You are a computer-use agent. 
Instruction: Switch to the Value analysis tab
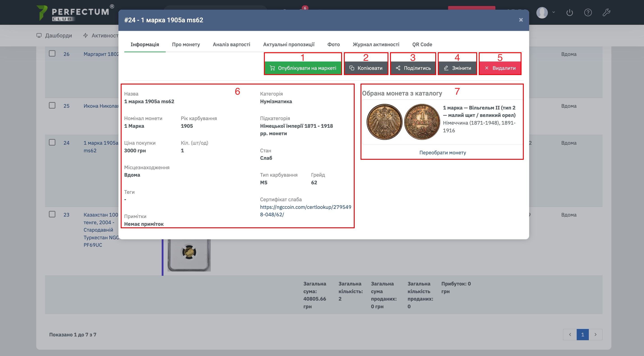[x=231, y=45]
